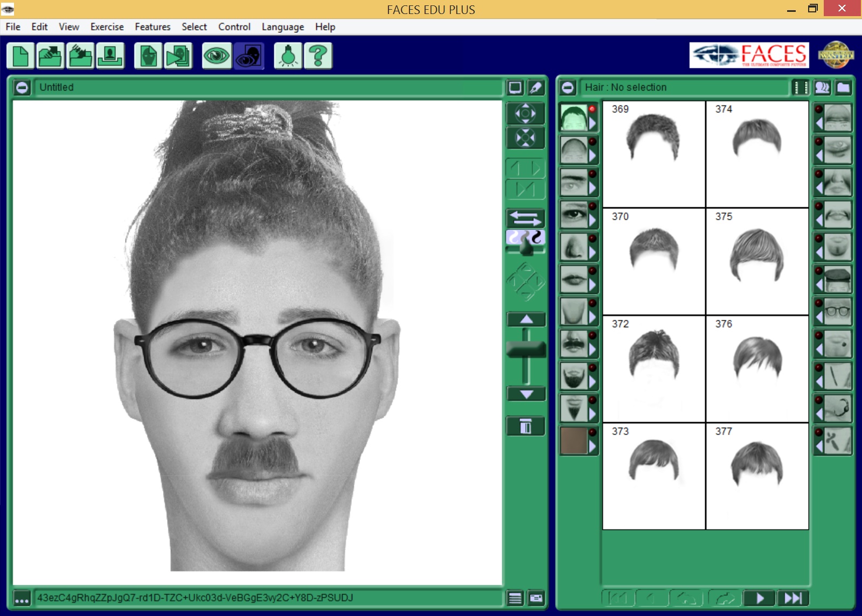The width and height of the screenshot is (862, 616).
Task: Expand the arrow next to lips category
Action: pyautogui.click(x=593, y=285)
